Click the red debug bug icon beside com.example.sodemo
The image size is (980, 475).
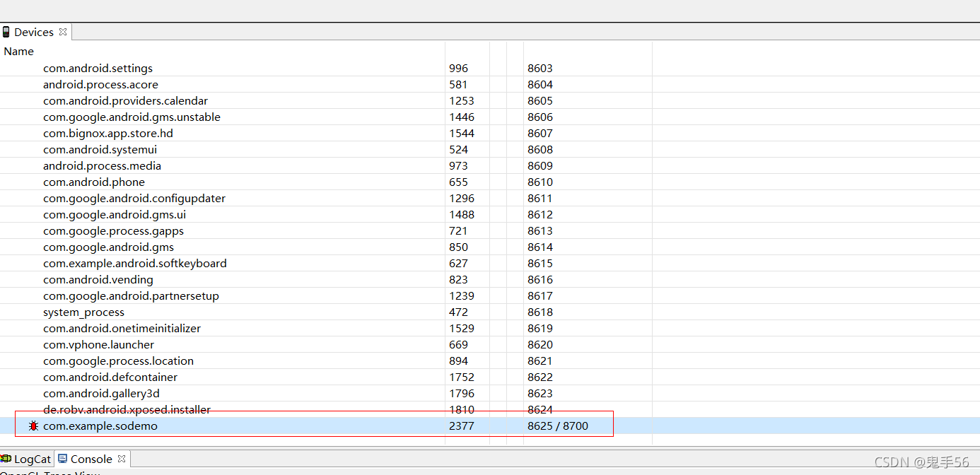coord(33,426)
